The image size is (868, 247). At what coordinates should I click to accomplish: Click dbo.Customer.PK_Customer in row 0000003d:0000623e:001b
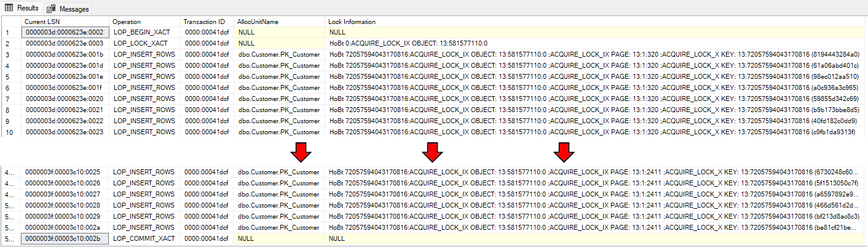(280, 55)
